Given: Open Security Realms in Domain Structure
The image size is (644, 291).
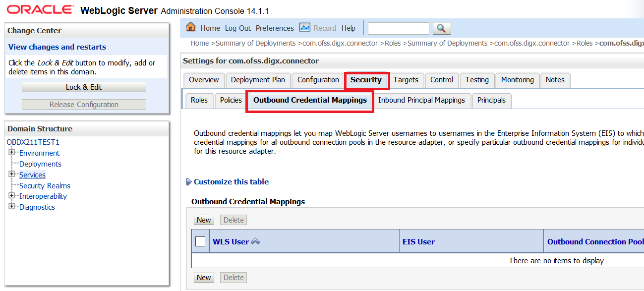Looking at the screenshot, I should click(x=45, y=186).
